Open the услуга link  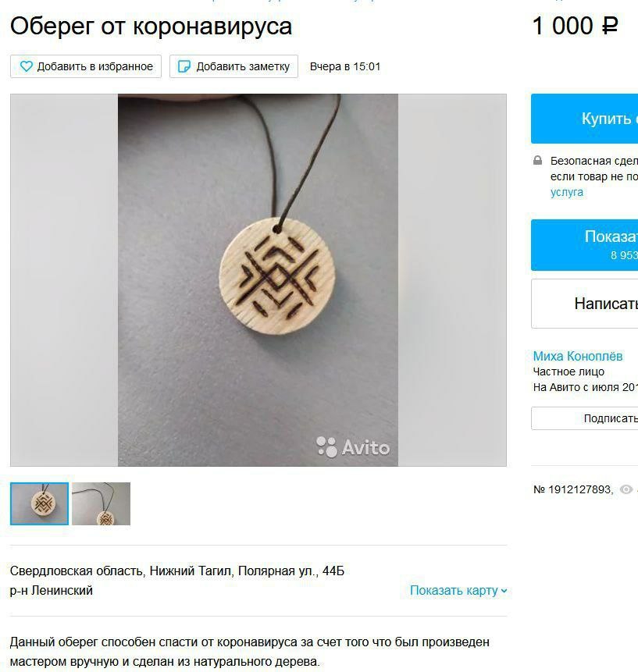[567, 192]
